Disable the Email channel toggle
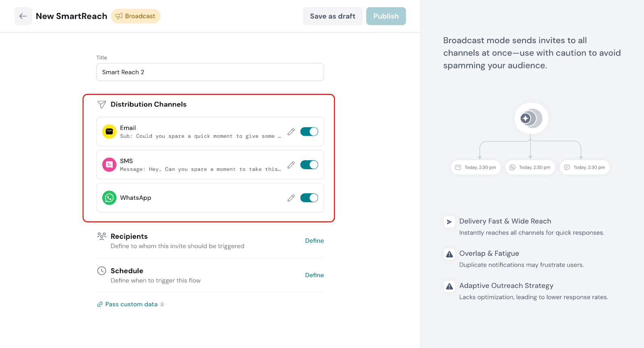Screen dimensions: 644x348 [309, 132]
